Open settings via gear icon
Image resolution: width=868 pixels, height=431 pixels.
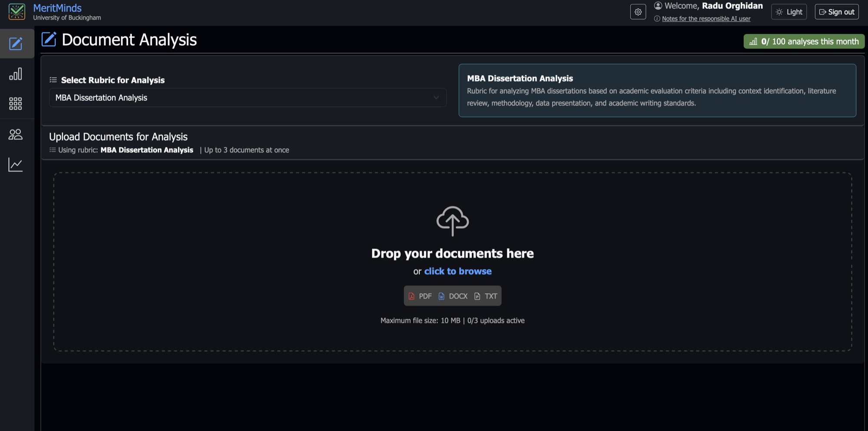[638, 12]
